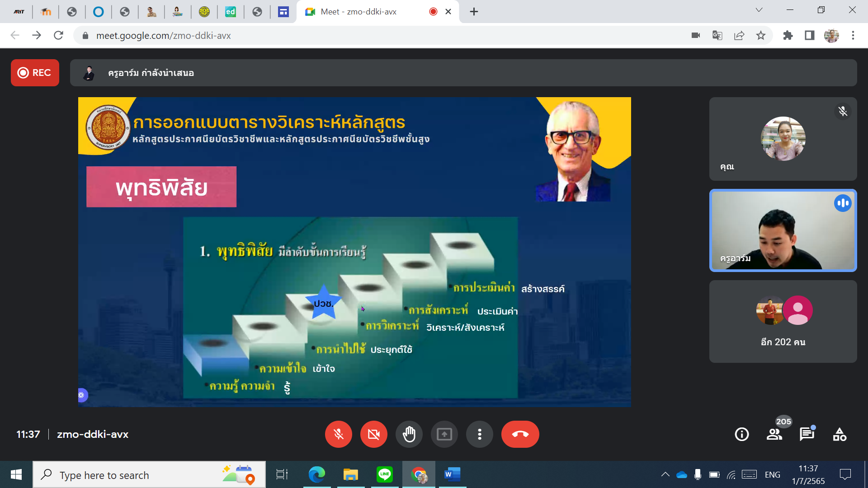868x488 pixels.
Task: Open the chat with everyone panel
Action: [807, 434]
